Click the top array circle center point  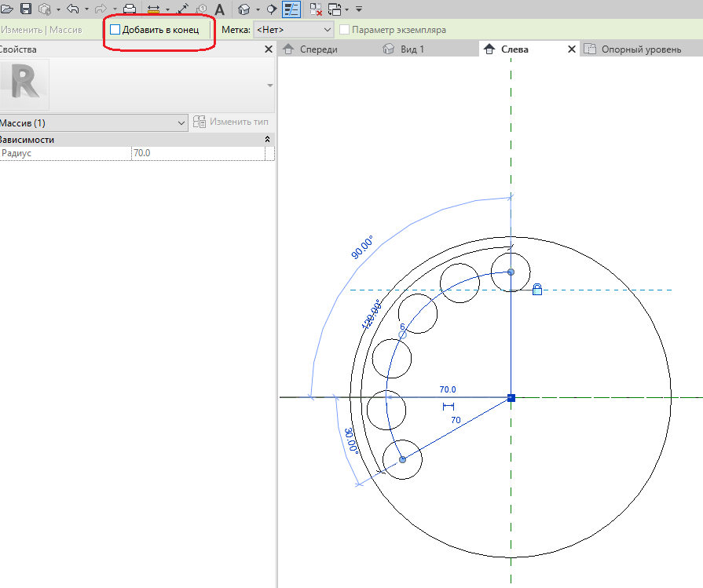point(511,272)
